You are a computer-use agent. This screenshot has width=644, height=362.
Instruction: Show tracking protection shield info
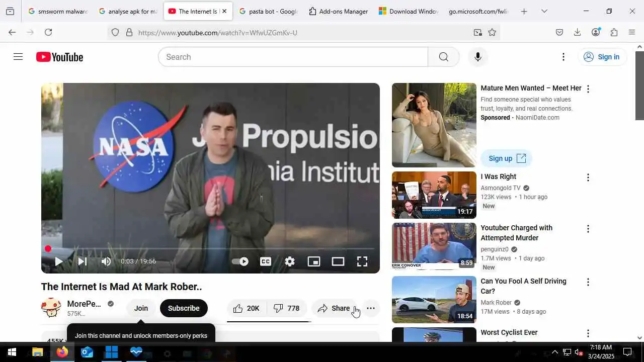115,32
